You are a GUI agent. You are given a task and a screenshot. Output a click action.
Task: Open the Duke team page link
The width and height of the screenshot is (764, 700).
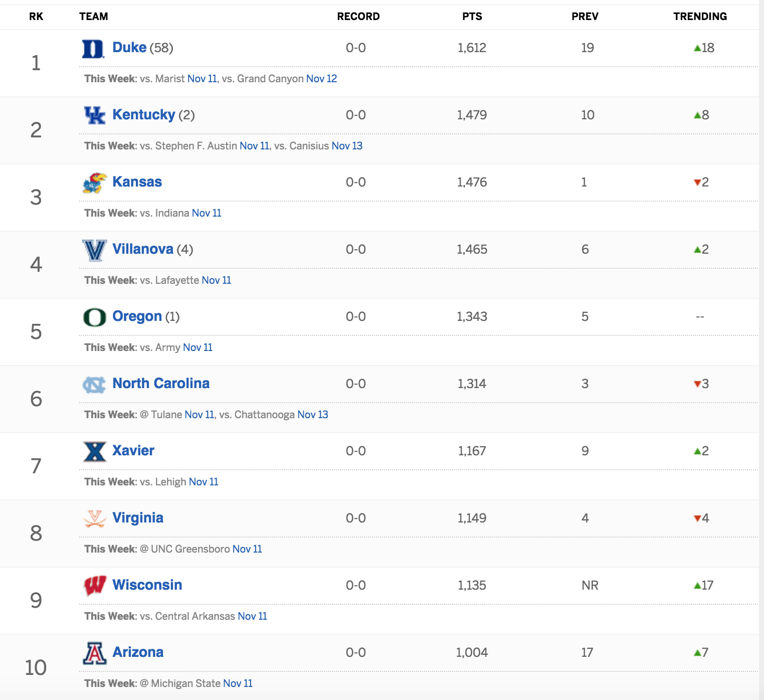click(129, 48)
